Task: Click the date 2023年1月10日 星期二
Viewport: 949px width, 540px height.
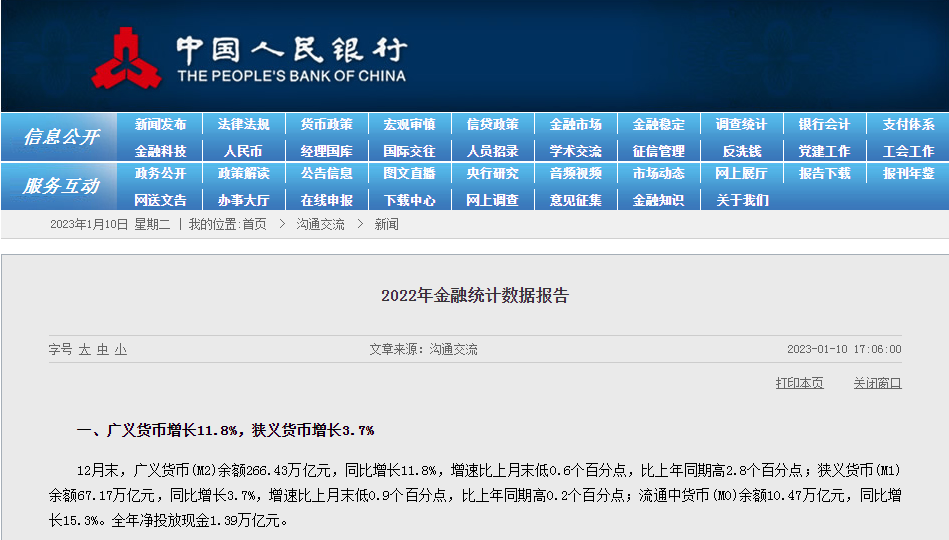Action: 110,225
